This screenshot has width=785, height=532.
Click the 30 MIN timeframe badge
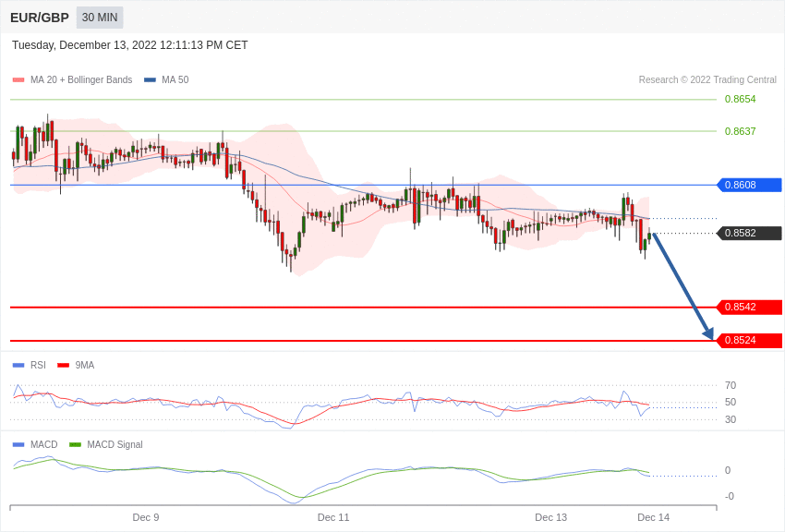(x=100, y=18)
